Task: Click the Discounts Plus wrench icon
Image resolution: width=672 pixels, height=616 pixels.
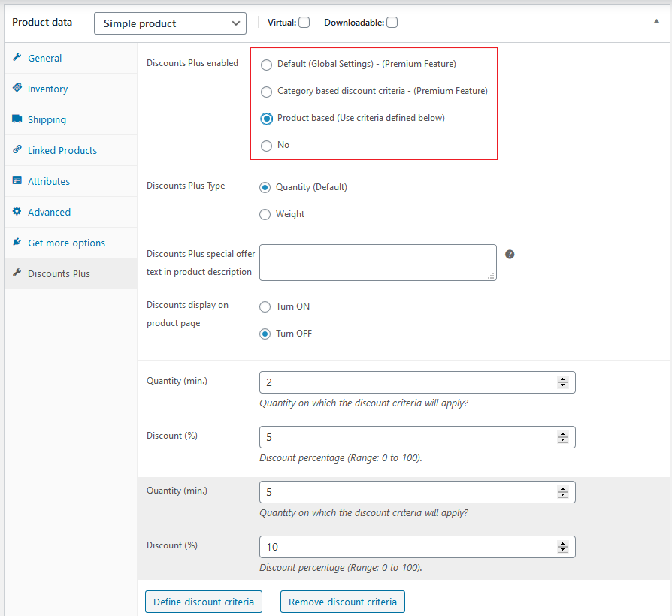Action: (17, 273)
